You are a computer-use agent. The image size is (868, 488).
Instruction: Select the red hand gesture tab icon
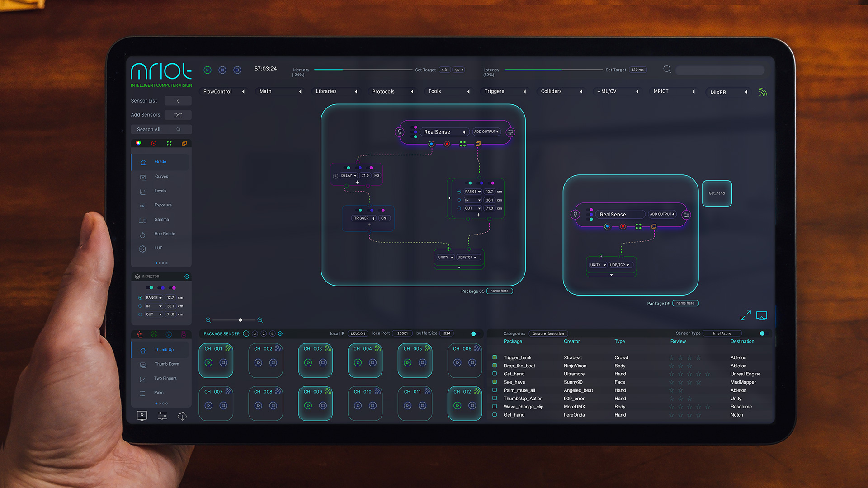tap(140, 334)
